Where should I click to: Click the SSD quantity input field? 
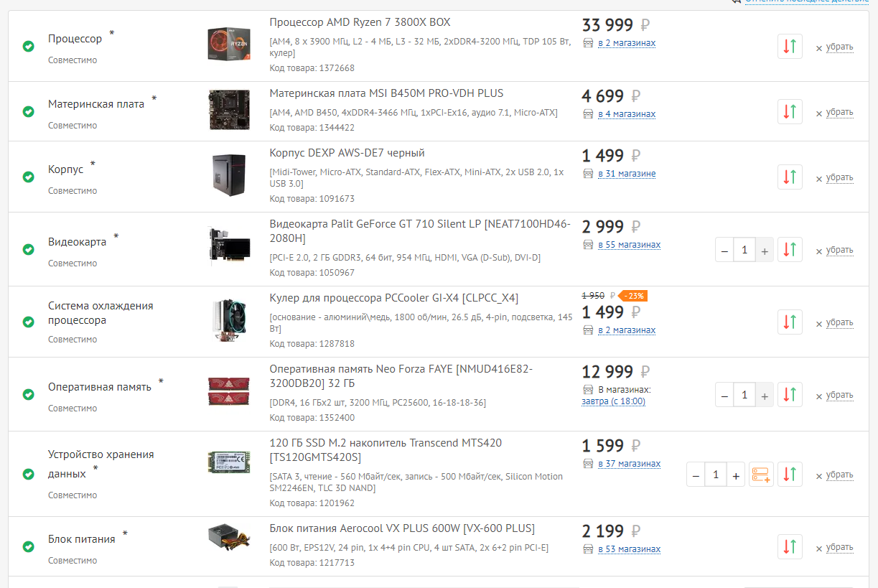[715, 475]
